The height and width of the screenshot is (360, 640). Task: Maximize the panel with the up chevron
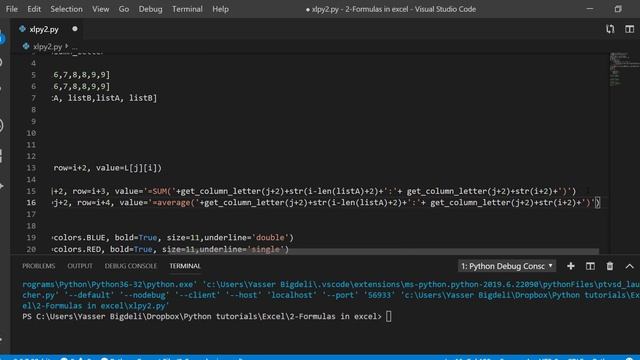click(x=629, y=267)
